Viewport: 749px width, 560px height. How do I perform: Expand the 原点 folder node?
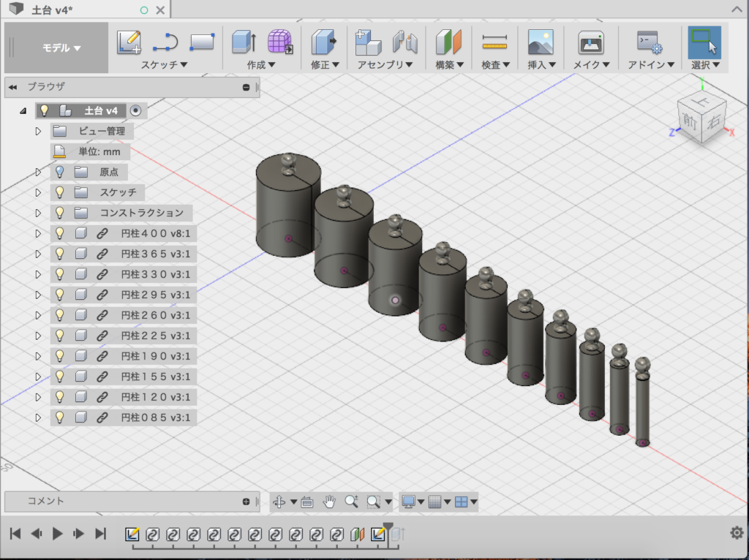[x=38, y=172]
